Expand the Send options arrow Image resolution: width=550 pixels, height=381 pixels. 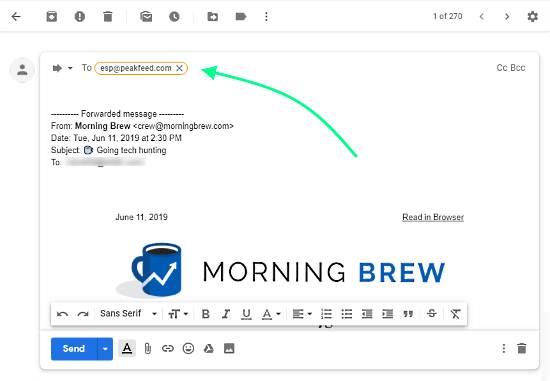pyautogui.click(x=105, y=349)
